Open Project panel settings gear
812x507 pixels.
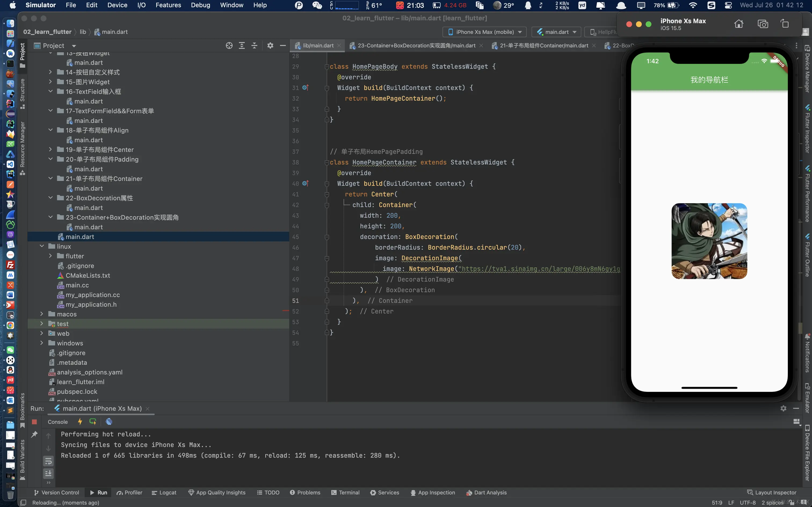[270, 46]
